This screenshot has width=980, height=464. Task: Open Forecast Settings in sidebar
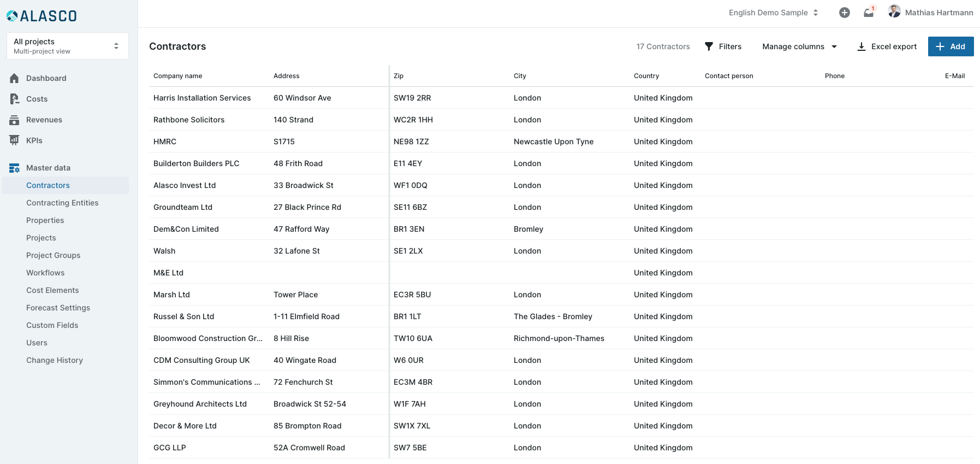[58, 308]
